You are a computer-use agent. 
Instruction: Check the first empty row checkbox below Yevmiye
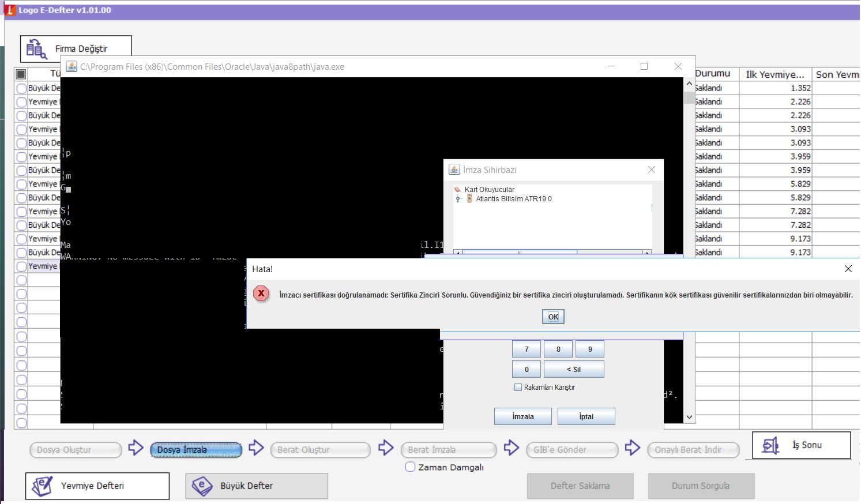[21, 280]
